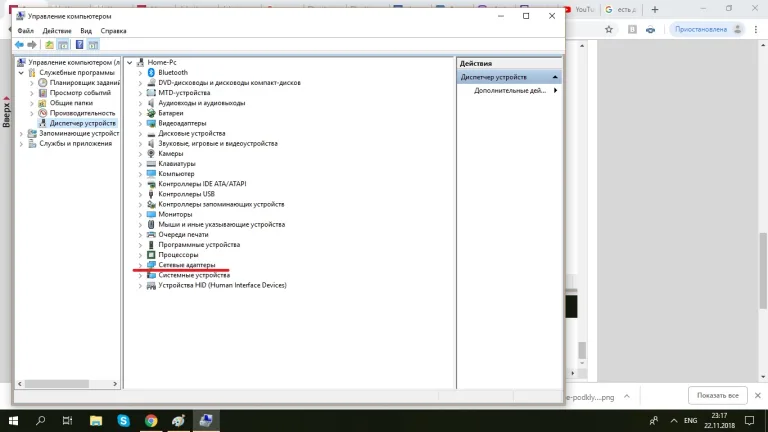The width and height of the screenshot is (768, 432).
Task: Select Просмотр событий in the left tree
Action: (80, 93)
